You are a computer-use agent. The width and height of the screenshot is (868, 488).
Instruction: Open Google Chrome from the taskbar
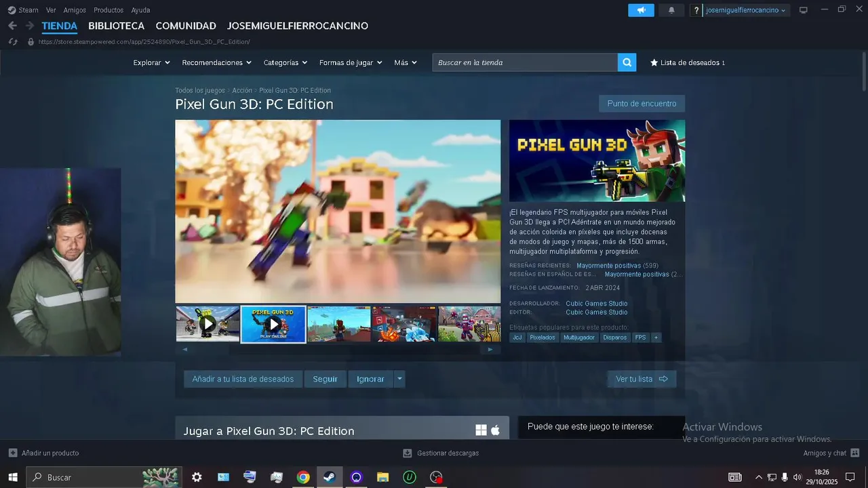(303, 477)
